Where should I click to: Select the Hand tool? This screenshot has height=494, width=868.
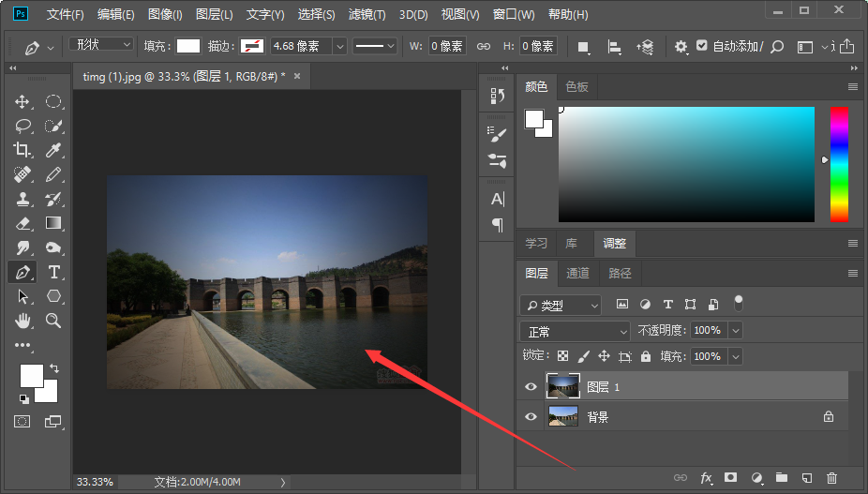pyautogui.click(x=22, y=321)
